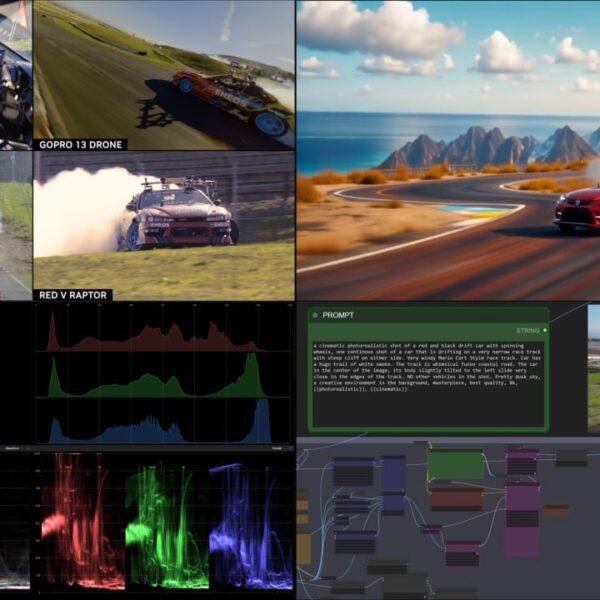Open preview image beside the PROMPT node
The height and width of the screenshot is (600, 600).
click(594, 369)
